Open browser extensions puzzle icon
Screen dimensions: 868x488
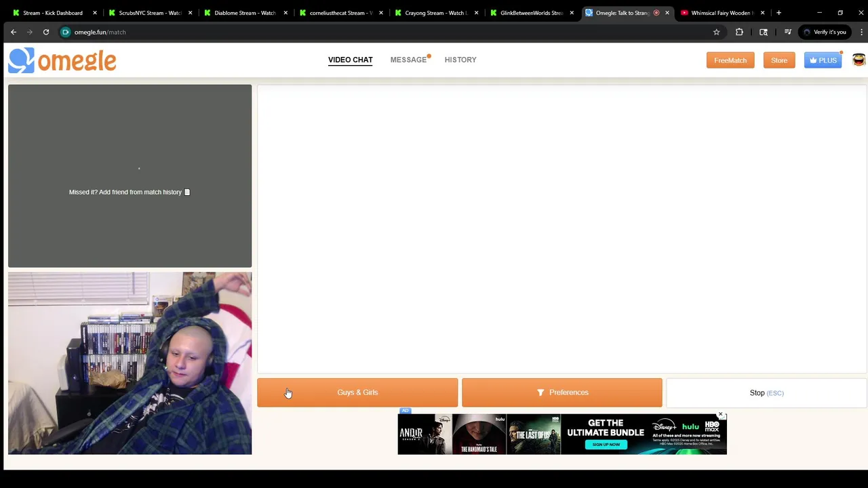[739, 32]
